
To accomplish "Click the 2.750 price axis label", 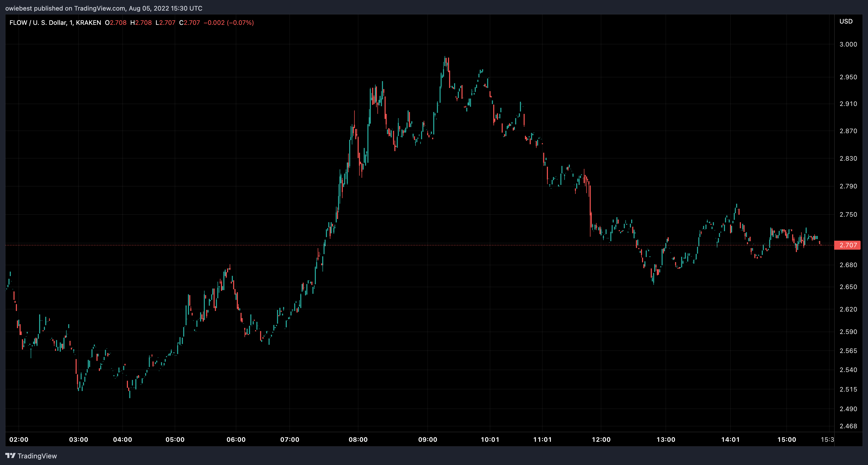I will [848, 215].
